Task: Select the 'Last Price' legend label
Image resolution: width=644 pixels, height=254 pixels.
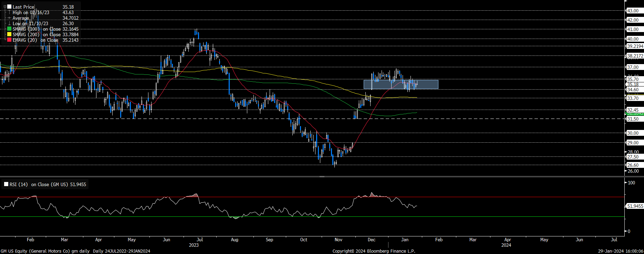Action: (23, 7)
